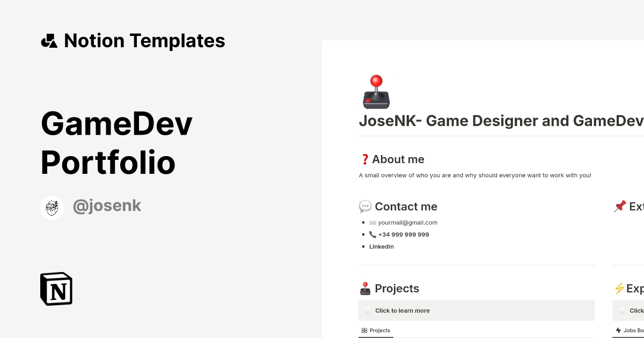
Task: Open the @josenk author profile
Action: [x=107, y=205]
